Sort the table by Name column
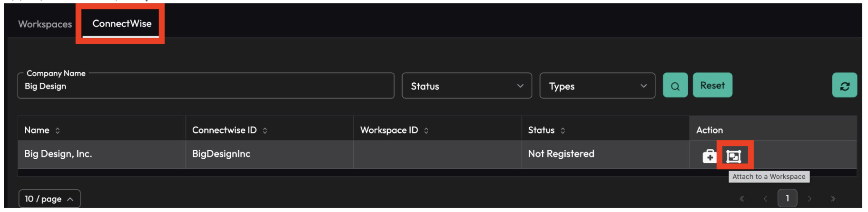Viewport: 868px width, 212px height. (x=58, y=130)
